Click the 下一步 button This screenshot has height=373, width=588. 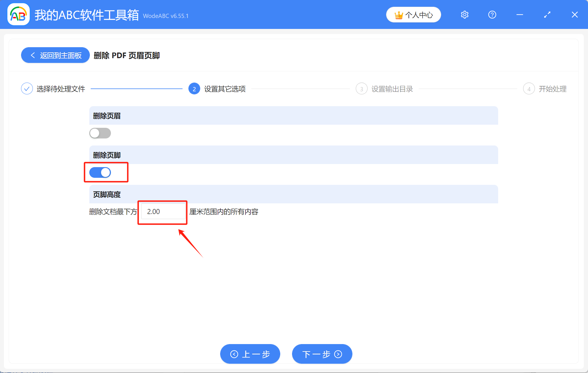coord(322,354)
